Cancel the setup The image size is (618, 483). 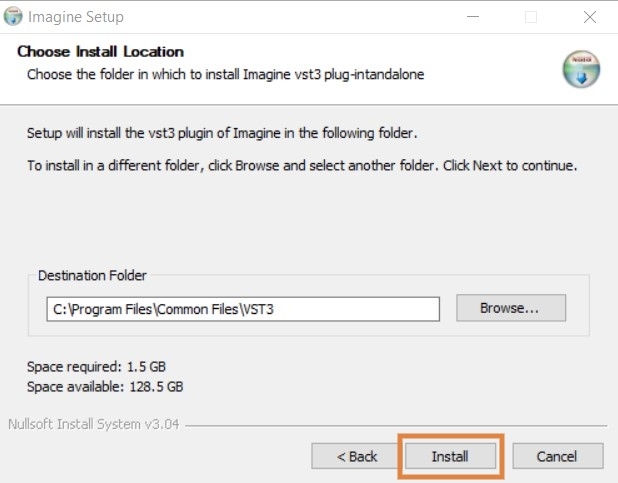557,456
